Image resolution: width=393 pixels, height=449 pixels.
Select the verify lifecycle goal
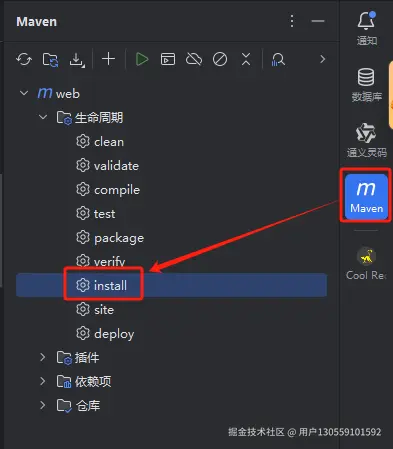click(171, 261)
